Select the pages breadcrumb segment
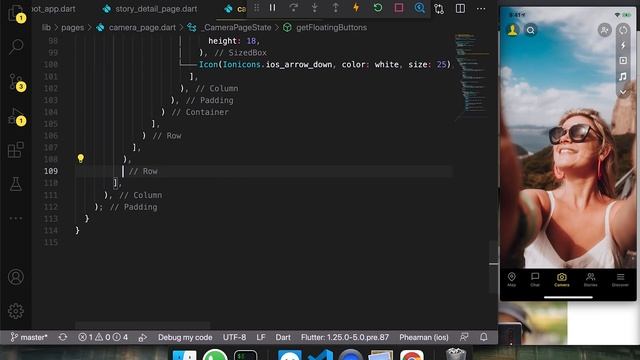Image resolution: width=640 pixels, height=360 pixels. click(x=72, y=27)
